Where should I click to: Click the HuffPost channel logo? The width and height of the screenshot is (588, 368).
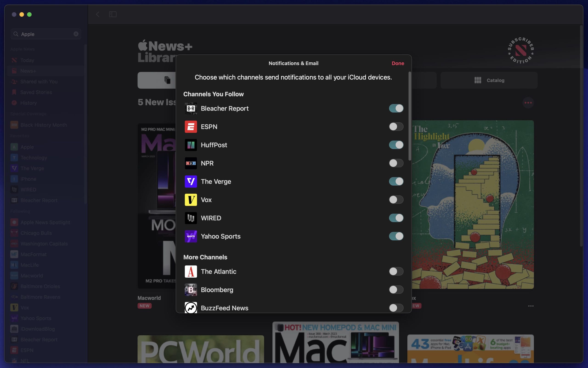[x=191, y=145]
